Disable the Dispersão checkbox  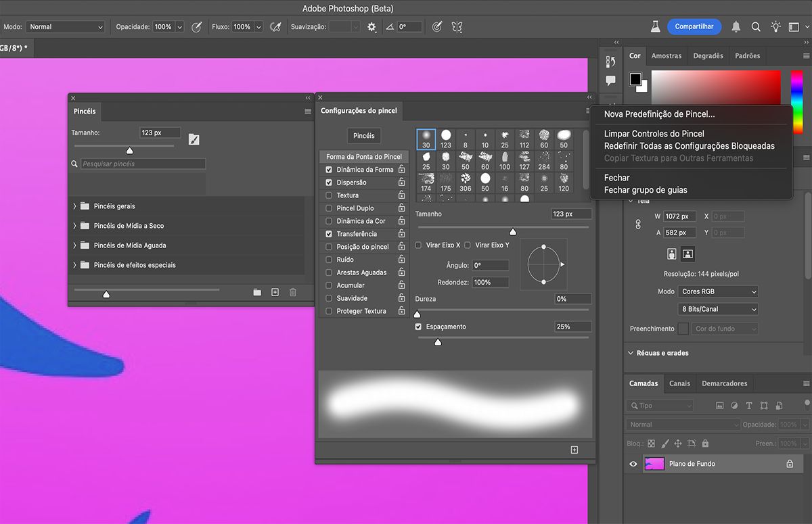329,183
